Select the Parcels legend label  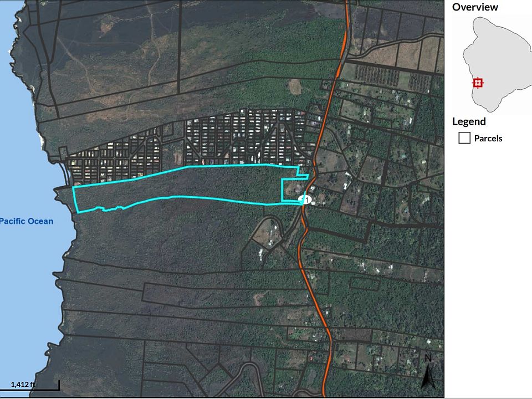point(488,139)
